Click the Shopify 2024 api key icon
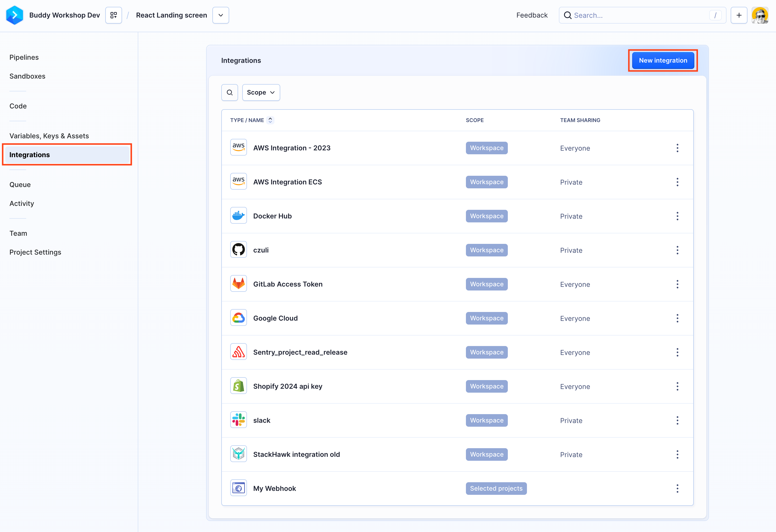This screenshot has width=776, height=532. click(238, 386)
